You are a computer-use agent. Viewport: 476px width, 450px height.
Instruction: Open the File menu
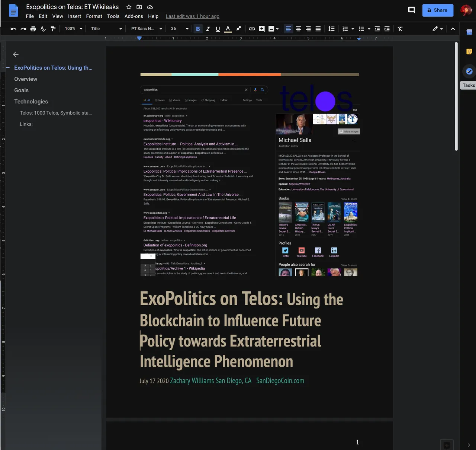tap(30, 16)
